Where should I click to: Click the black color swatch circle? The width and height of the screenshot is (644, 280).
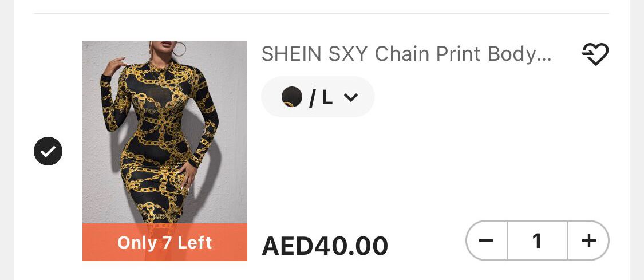click(x=292, y=97)
